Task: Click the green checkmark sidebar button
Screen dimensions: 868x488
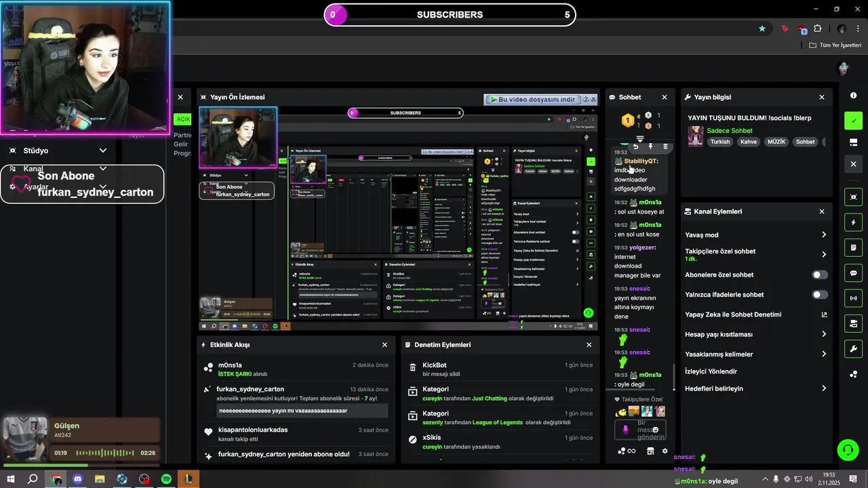Action: coord(853,121)
